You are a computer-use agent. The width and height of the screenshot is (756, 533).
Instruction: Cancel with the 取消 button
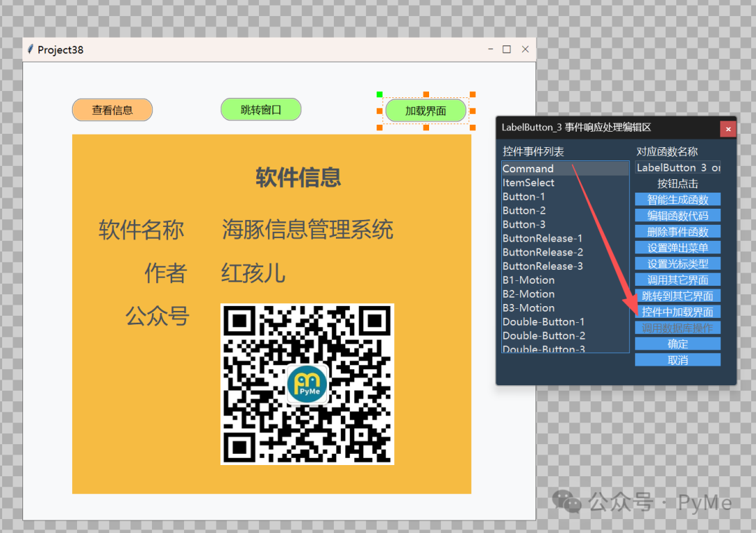678,360
